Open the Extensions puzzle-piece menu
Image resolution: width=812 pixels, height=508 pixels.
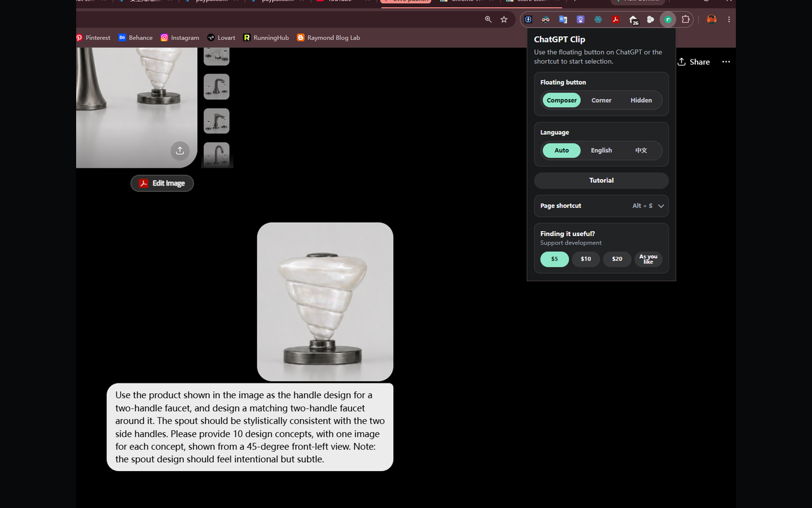[686, 20]
